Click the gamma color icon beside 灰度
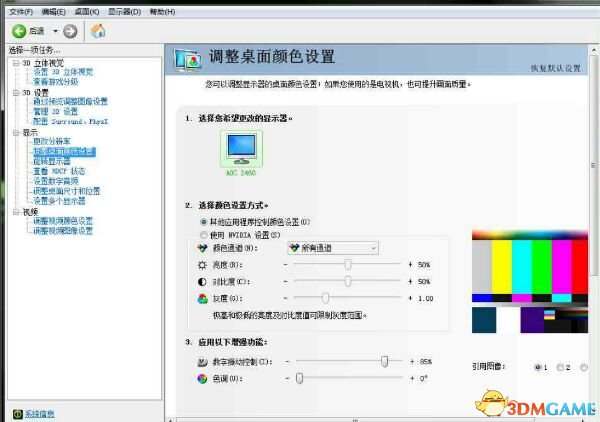 202,298
